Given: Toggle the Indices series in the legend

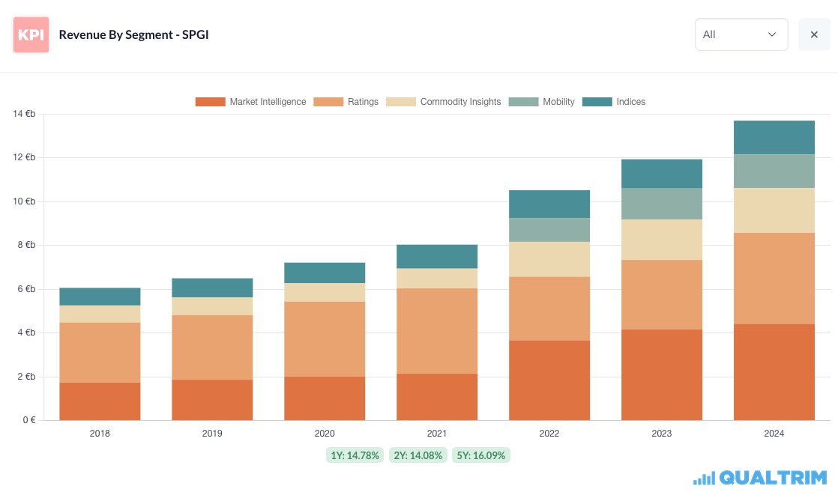Looking at the screenshot, I should 614,102.
